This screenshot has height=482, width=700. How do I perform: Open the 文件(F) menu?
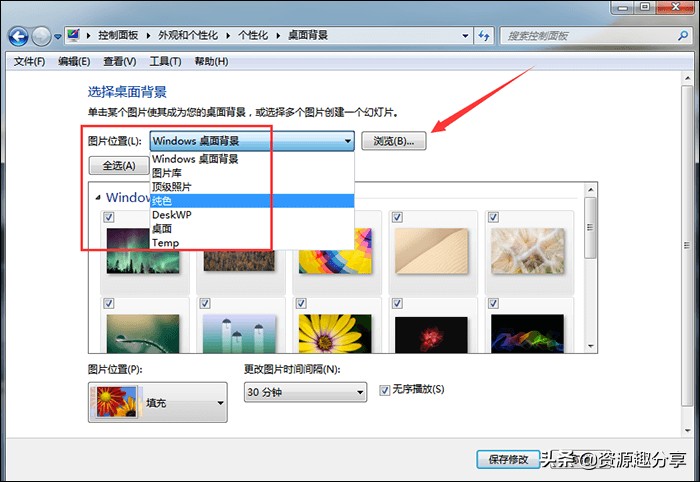(29, 62)
